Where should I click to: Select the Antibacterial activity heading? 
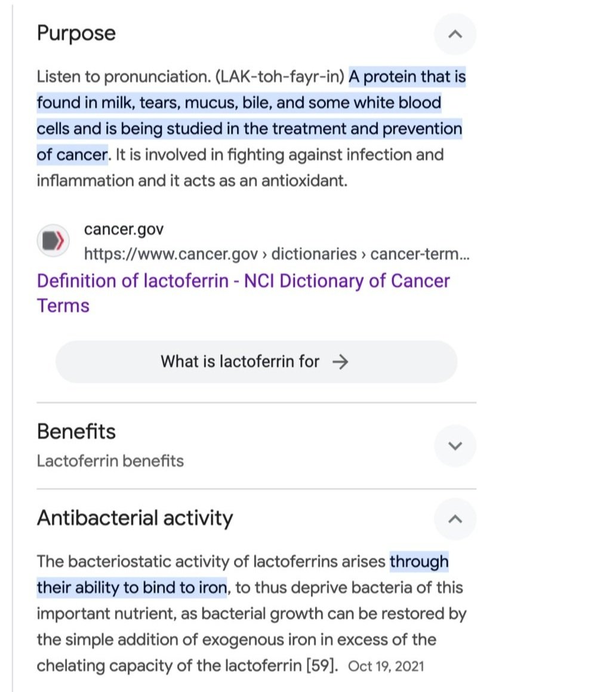click(x=135, y=518)
